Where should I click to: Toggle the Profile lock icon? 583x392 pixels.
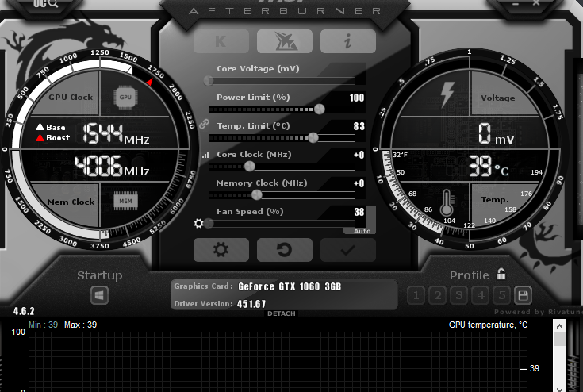point(501,275)
